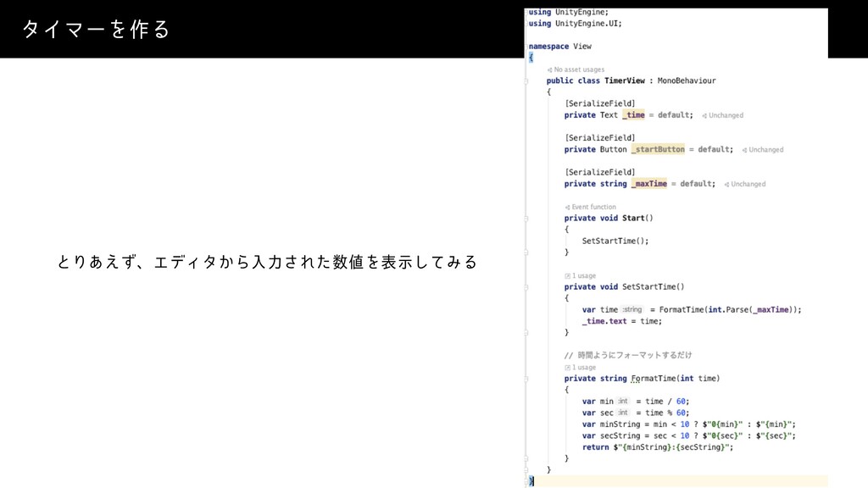
Task: Click the 'Unchanged' hint beside the _time field
Action: [x=722, y=115]
